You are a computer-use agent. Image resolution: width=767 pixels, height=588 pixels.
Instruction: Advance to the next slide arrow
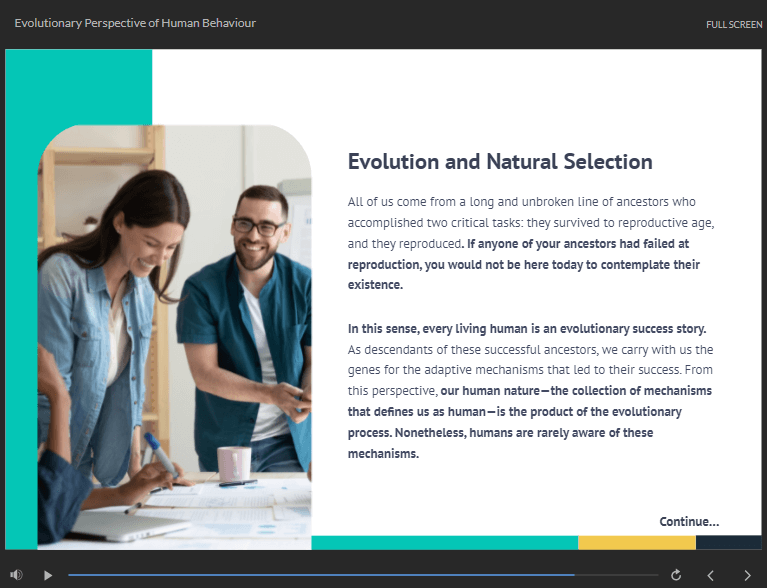[747, 575]
